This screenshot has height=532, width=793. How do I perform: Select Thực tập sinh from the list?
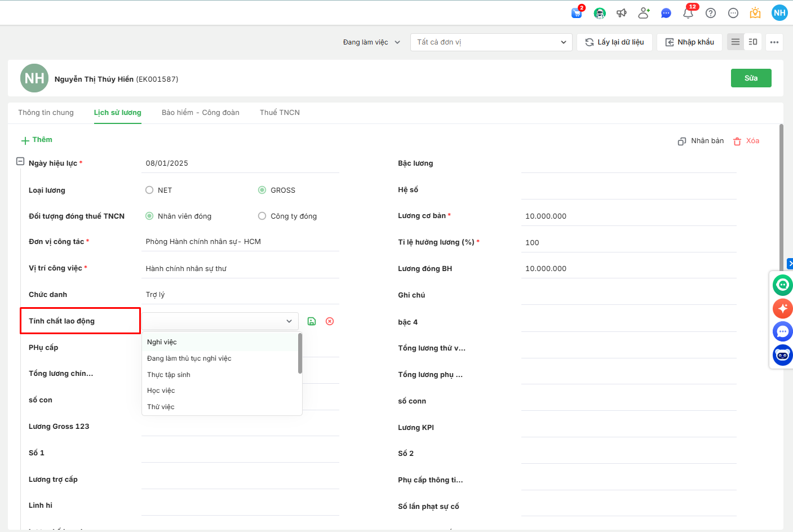point(169,375)
